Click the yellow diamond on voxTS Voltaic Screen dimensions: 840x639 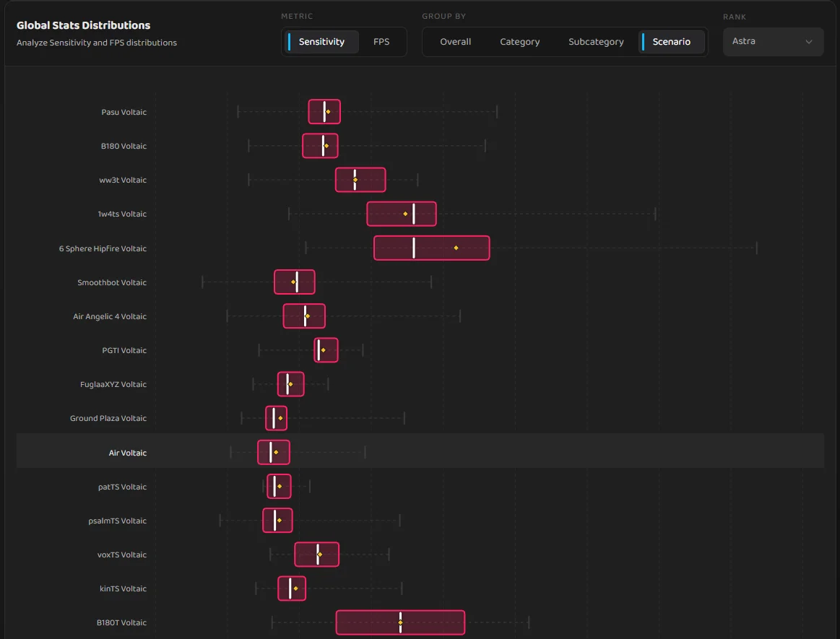(320, 555)
